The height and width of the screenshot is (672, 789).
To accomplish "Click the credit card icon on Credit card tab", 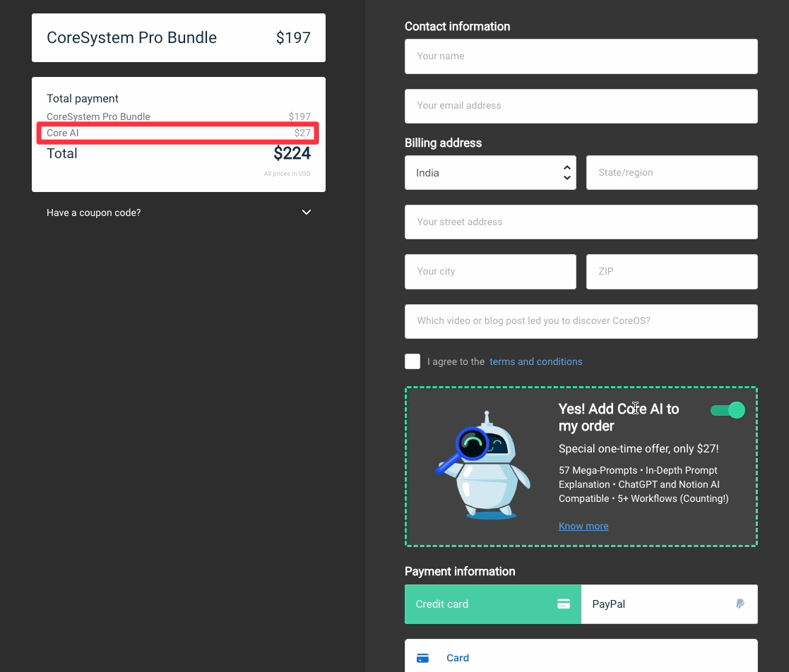I will 563,604.
